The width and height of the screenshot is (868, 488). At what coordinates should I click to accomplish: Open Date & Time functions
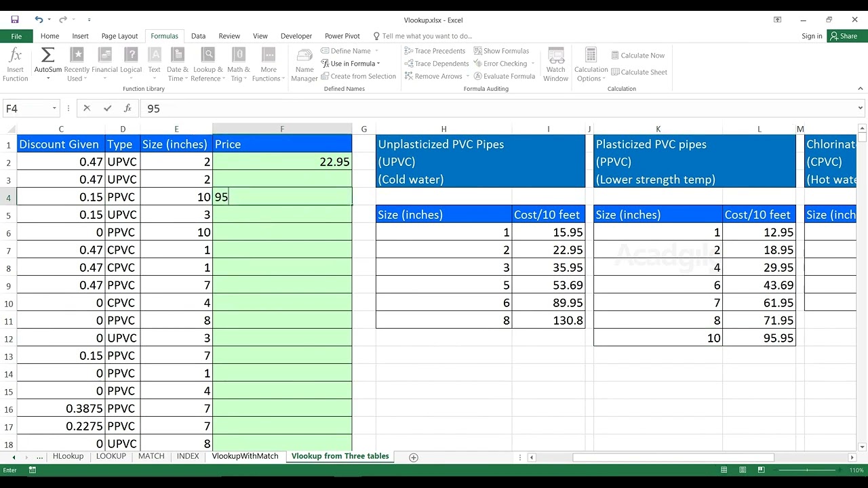point(178,65)
